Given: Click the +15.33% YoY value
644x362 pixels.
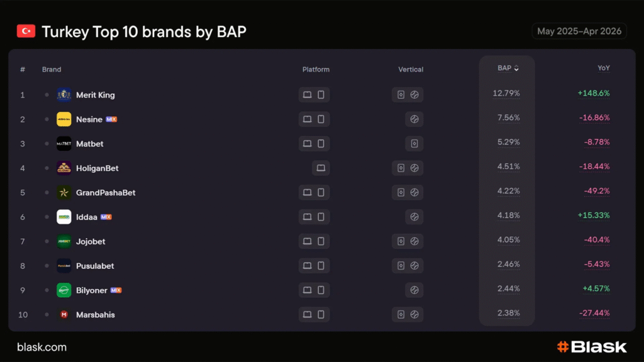Looking at the screenshot, I should 594,216.
